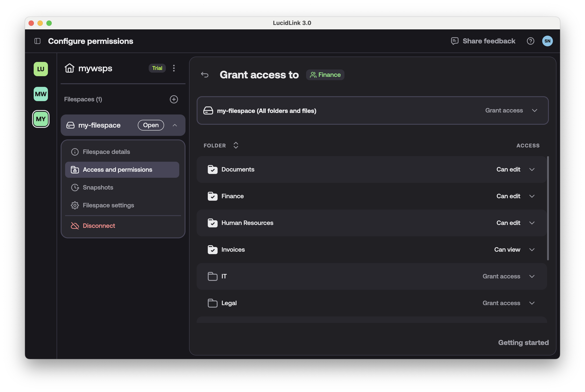
Task: Click the drive icon in All folders row
Action: coord(208,110)
